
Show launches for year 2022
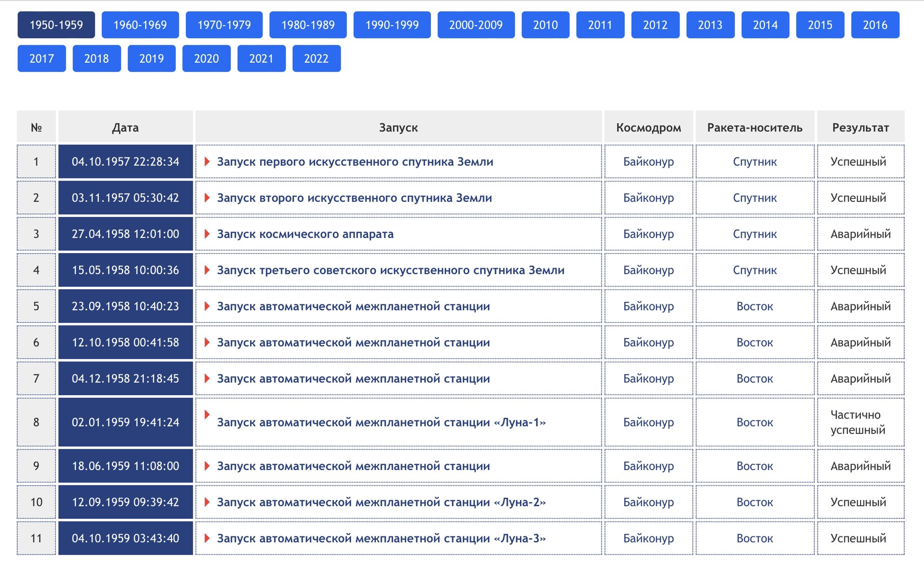316,58
